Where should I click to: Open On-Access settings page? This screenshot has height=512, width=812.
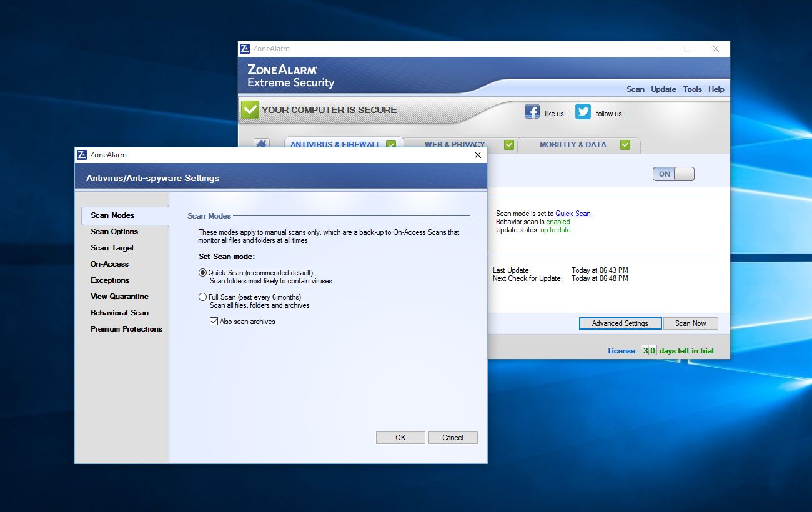tap(109, 264)
